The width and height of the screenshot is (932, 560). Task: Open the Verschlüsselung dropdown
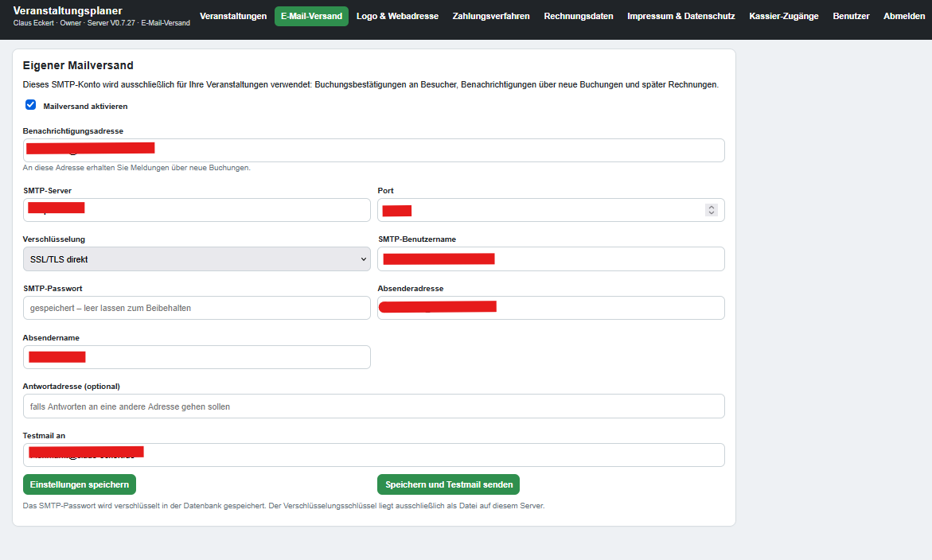tap(197, 259)
